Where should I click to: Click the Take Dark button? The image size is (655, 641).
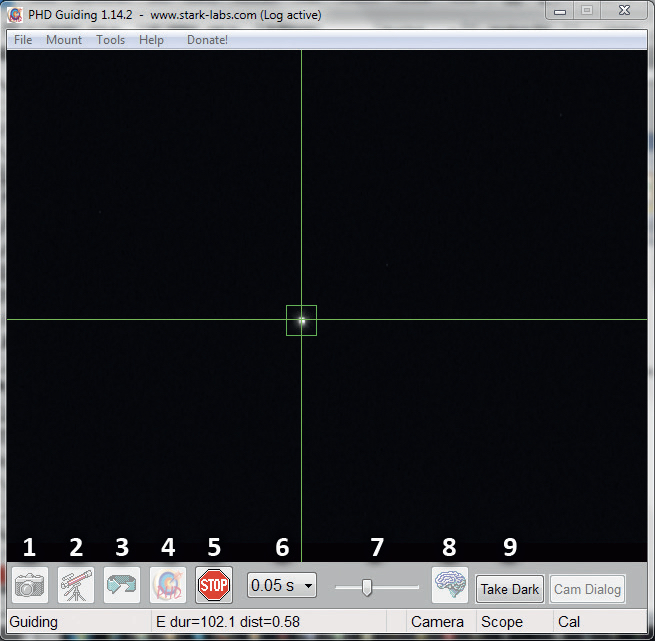(x=510, y=589)
